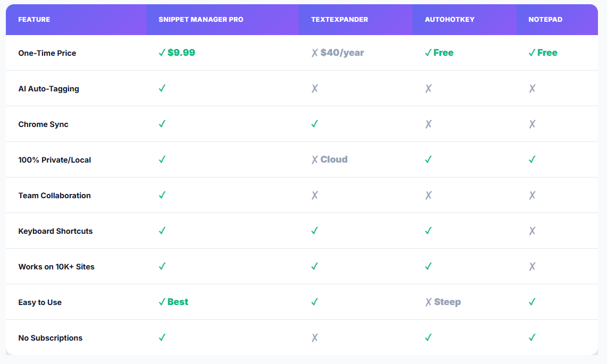
Task: Click the TextExpander Chrome Sync checkmark
Action: point(315,124)
